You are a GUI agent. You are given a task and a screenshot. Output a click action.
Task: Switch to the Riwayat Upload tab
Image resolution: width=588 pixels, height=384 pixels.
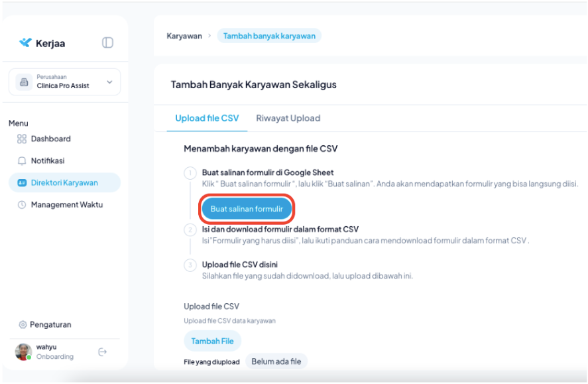[288, 118]
